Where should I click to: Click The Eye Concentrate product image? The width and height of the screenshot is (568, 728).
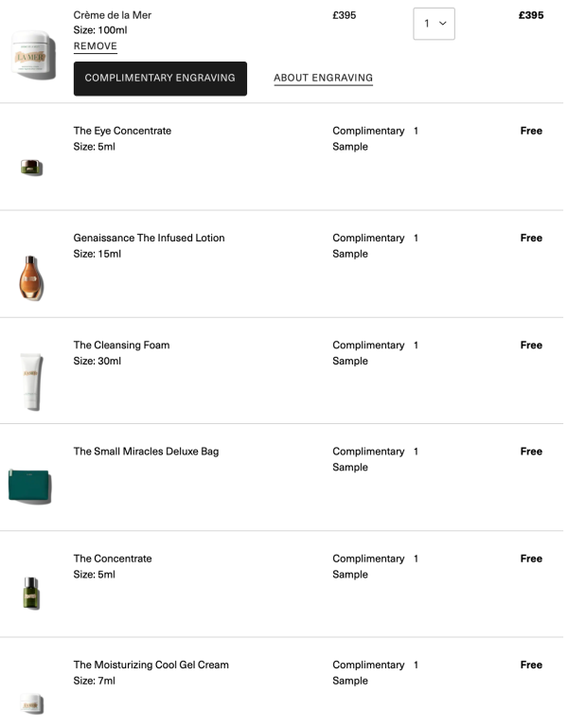(x=31, y=168)
